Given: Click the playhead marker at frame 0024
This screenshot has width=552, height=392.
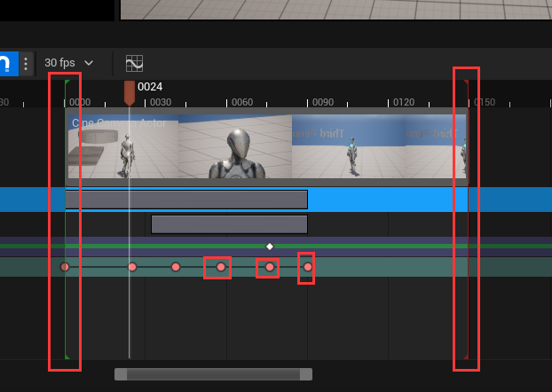Looking at the screenshot, I should pos(130,90).
